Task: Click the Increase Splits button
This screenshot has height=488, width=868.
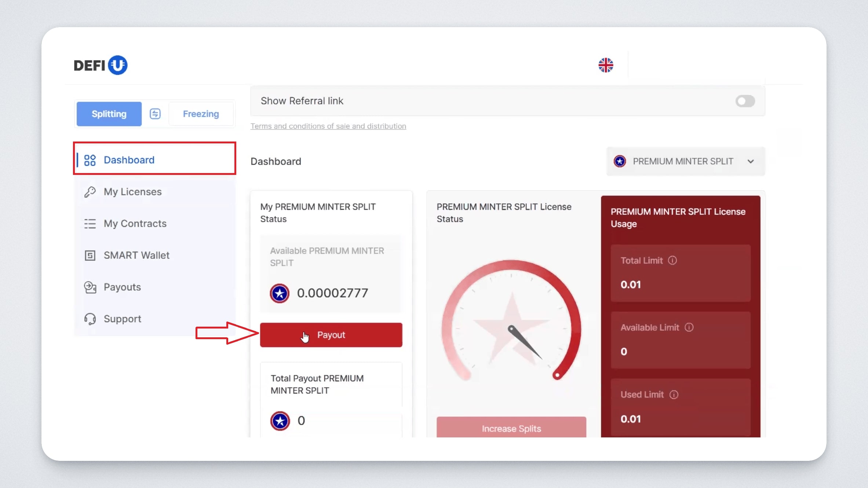Action: (x=511, y=428)
